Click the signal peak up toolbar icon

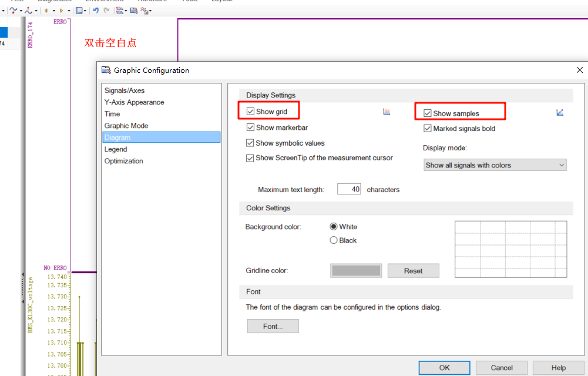29,11
